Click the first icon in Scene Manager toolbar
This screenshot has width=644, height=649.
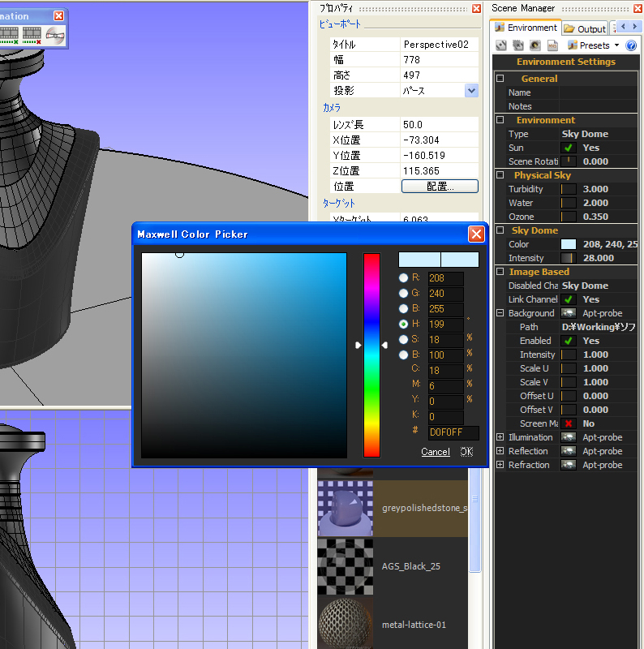[501, 45]
